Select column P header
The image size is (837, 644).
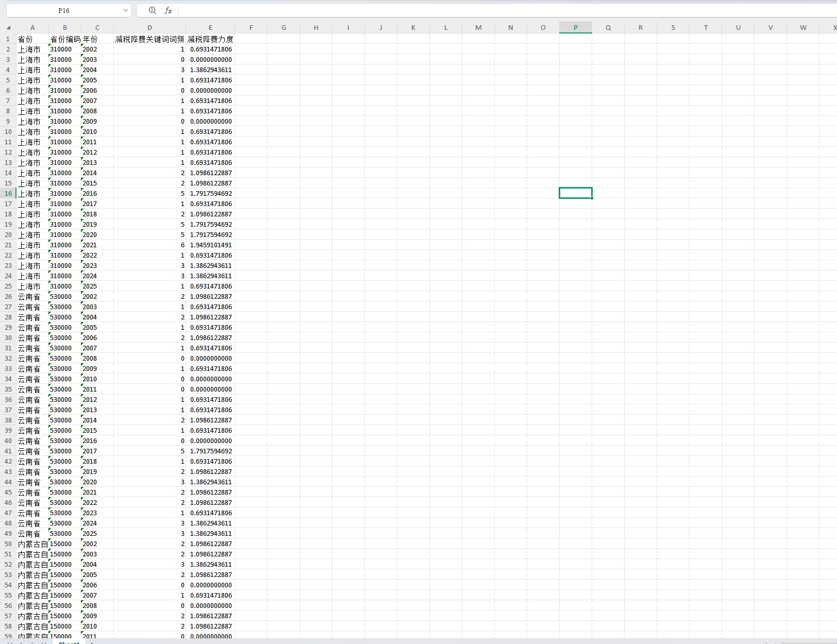coord(576,28)
